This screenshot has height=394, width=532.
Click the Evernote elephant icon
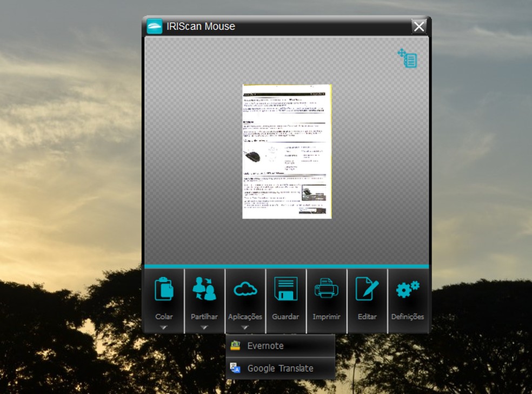click(235, 345)
